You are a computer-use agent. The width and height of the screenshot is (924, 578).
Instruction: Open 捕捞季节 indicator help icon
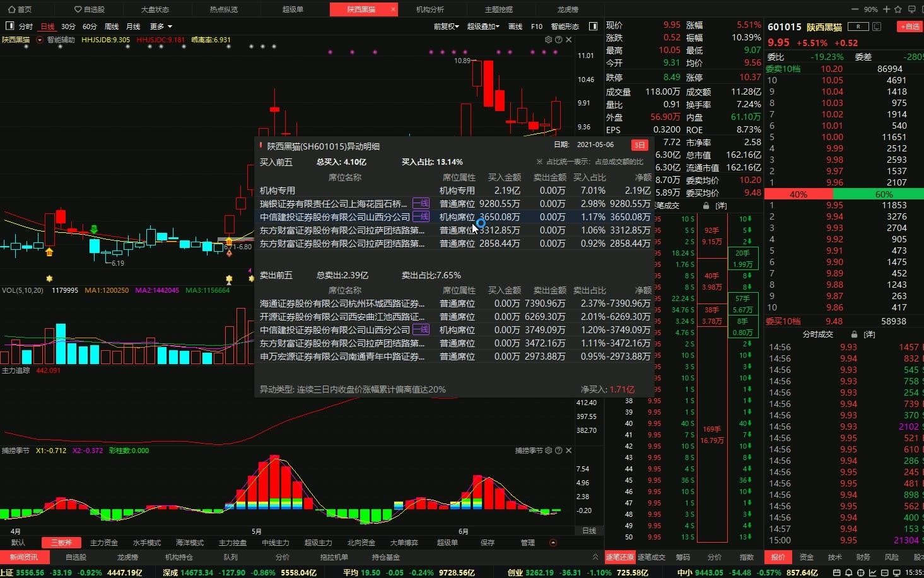point(558,451)
